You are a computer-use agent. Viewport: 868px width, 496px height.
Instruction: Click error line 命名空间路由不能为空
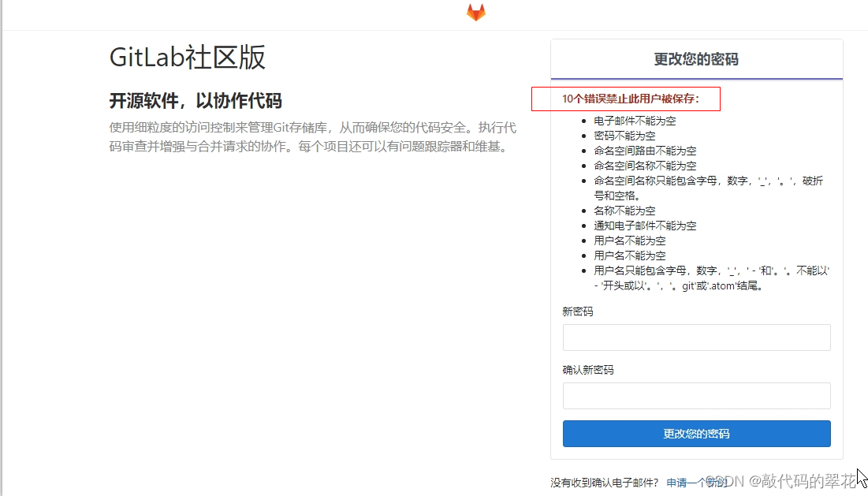[x=645, y=151]
